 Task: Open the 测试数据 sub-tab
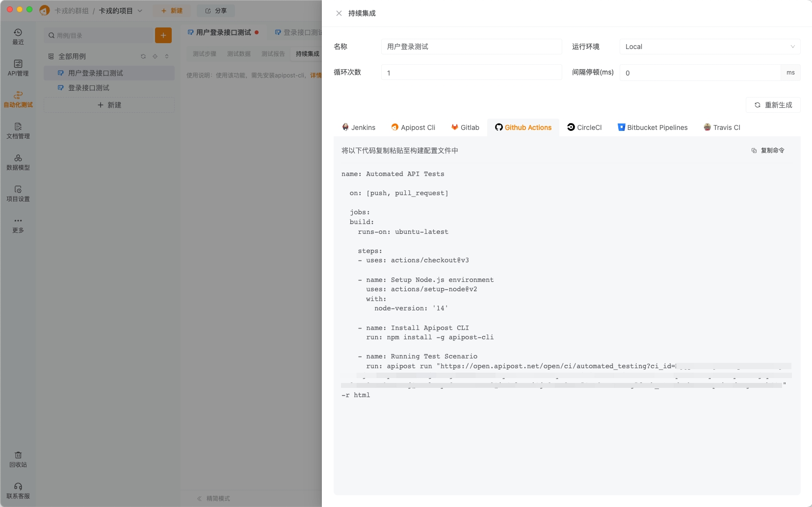click(x=239, y=54)
